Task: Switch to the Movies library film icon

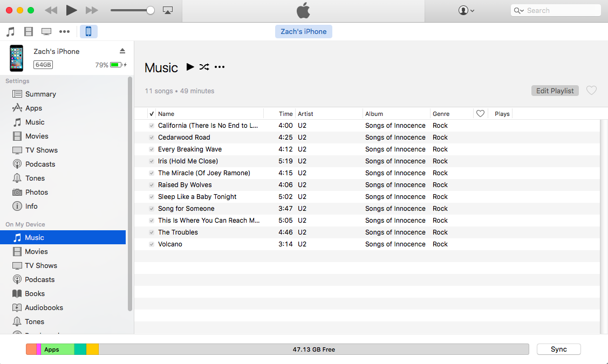Action: coord(28,31)
